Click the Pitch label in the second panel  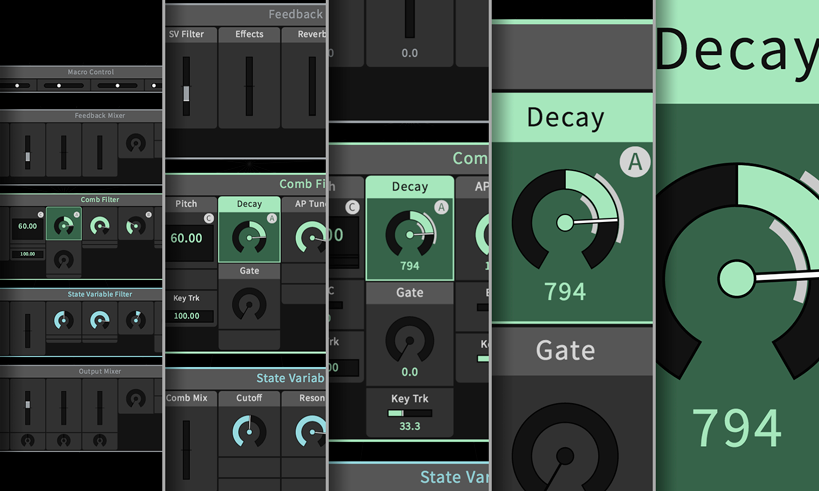tap(186, 204)
